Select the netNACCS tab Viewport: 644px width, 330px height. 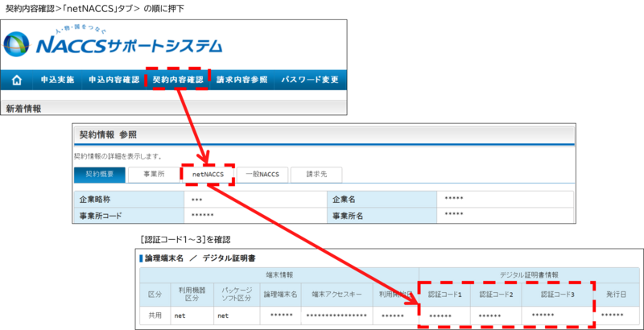207,174
